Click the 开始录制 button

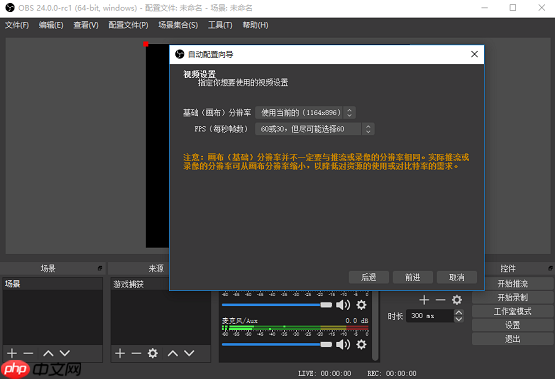[513, 297]
